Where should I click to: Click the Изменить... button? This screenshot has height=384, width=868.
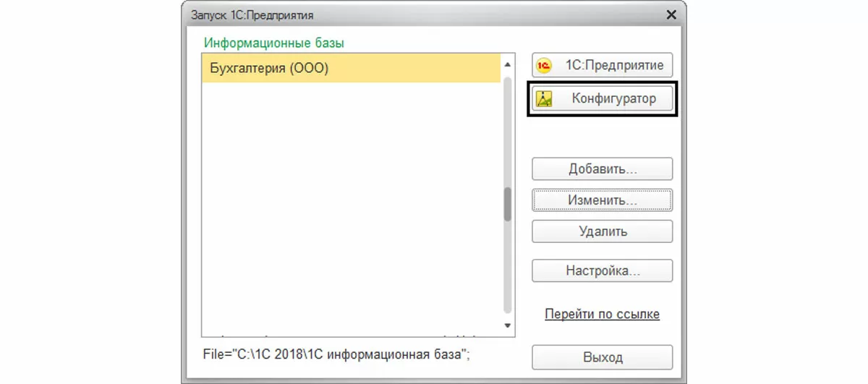(x=603, y=200)
